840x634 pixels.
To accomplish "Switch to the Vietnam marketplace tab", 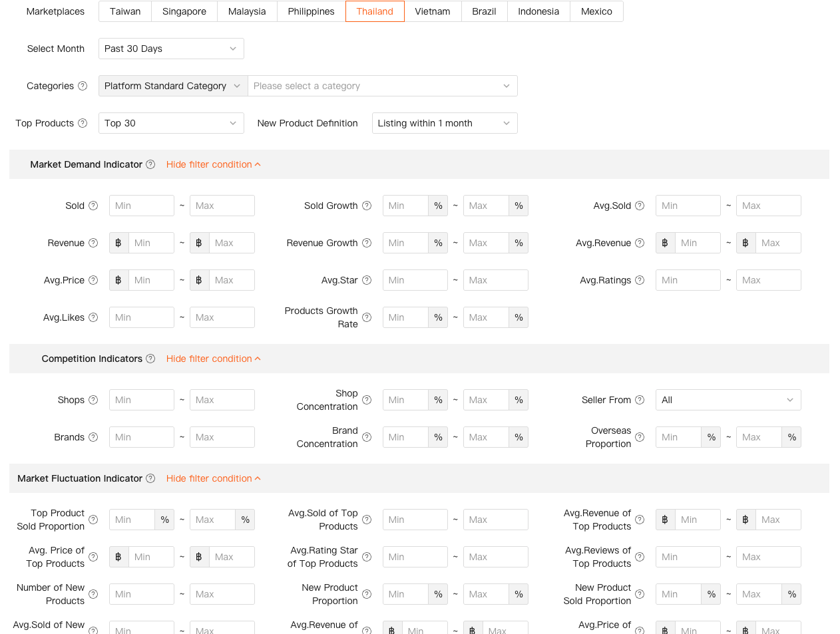I will click(x=433, y=11).
